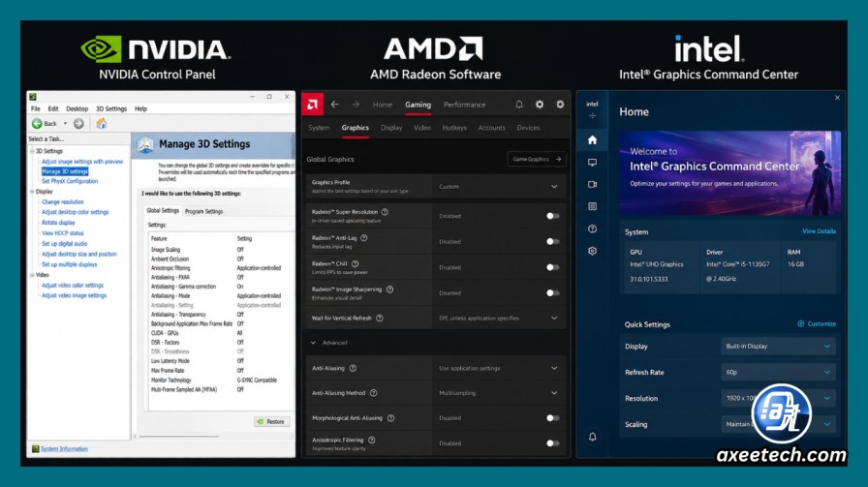
Task: Select Intel Display sidebar icon
Action: [592, 162]
